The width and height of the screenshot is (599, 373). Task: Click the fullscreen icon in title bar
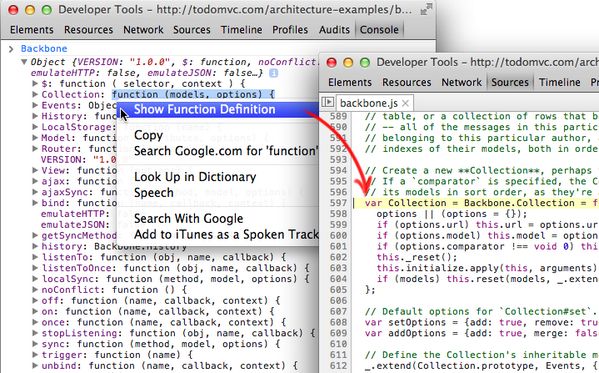[426, 9]
